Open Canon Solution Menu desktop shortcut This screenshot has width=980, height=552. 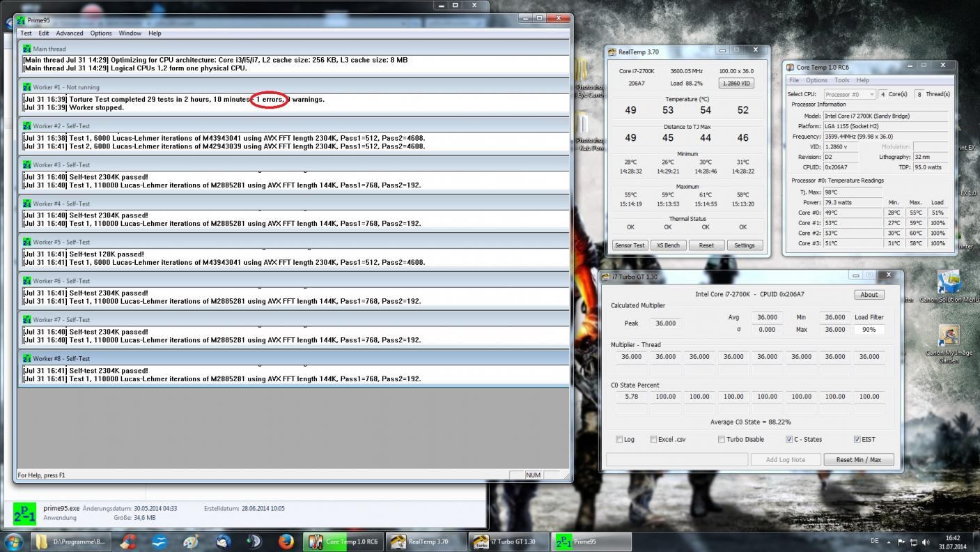(949, 286)
